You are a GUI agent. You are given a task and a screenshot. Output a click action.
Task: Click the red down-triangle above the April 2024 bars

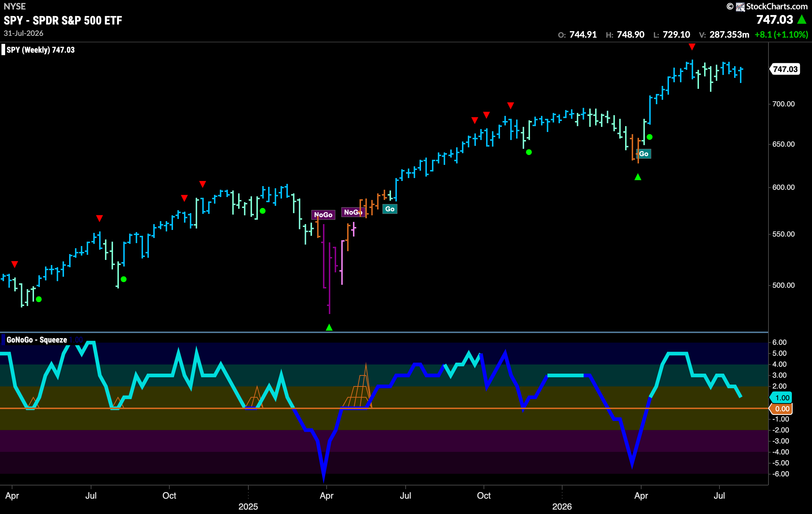pyautogui.click(x=15, y=264)
